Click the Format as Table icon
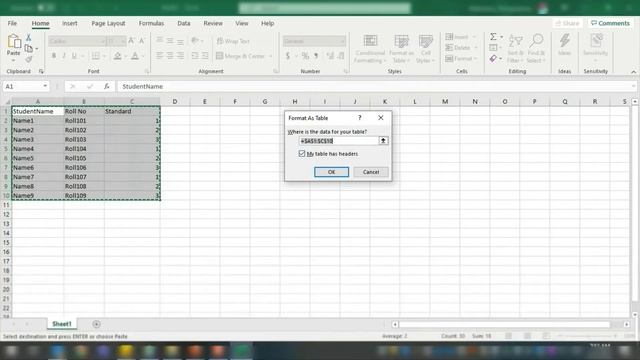The width and height of the screenshot is (640, 360). [x=401, y=41]
